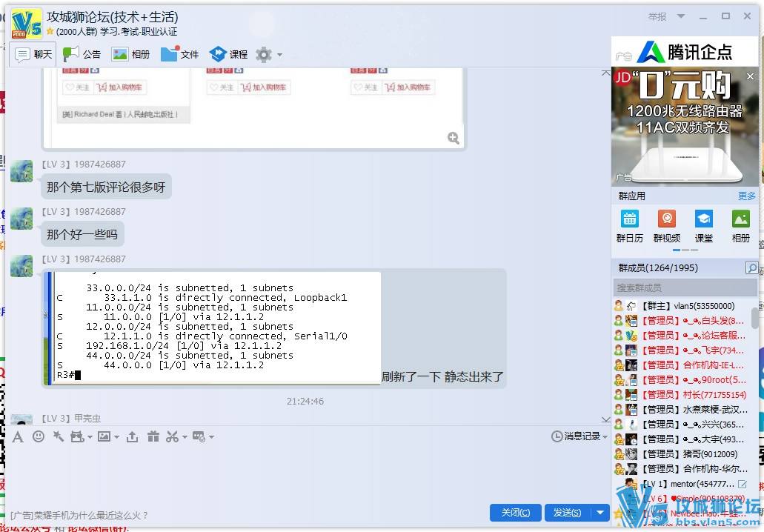764x532 pixels.
Task: Open the gift icon in chat toolbar
Action: click(x=153, y=436)
